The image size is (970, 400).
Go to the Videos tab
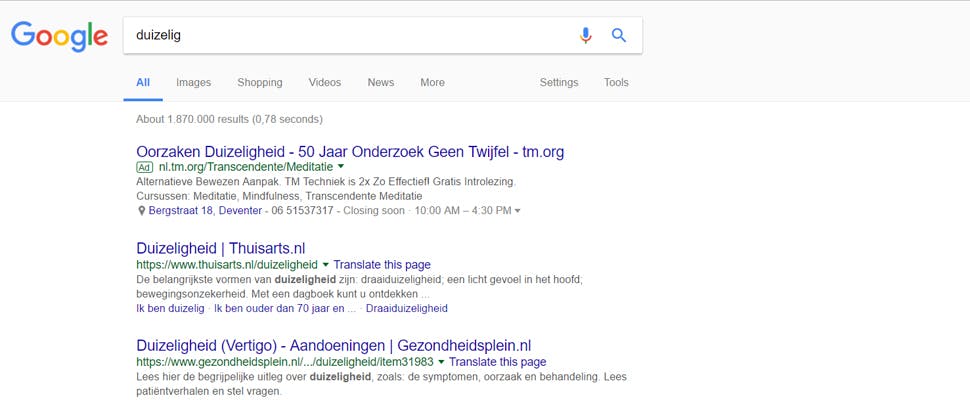[x=325, y=82]
